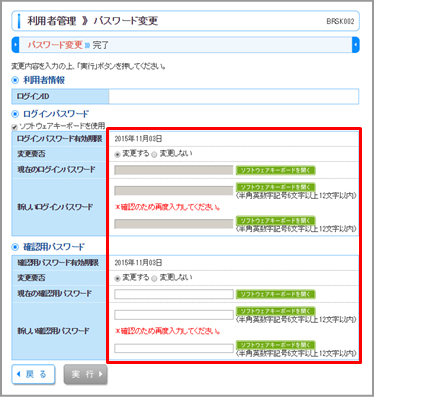Click the red re-enter notice under confirmation password

coord(168,331)
